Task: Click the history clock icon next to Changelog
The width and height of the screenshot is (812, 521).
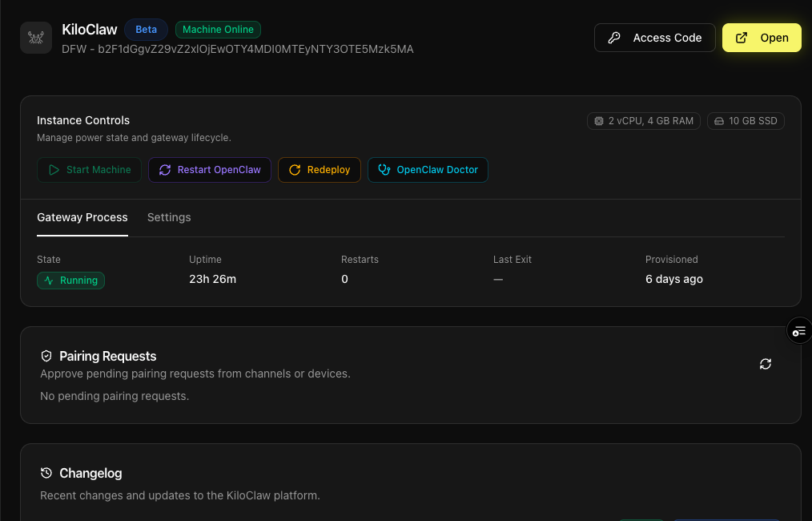Action: point(46,473)
